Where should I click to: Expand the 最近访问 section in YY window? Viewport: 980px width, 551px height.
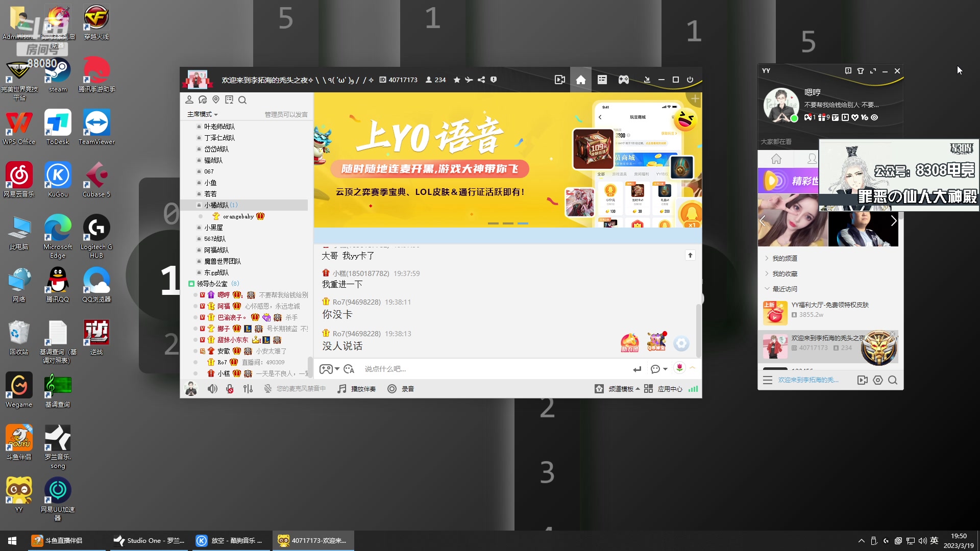click(x=786, y=289)
